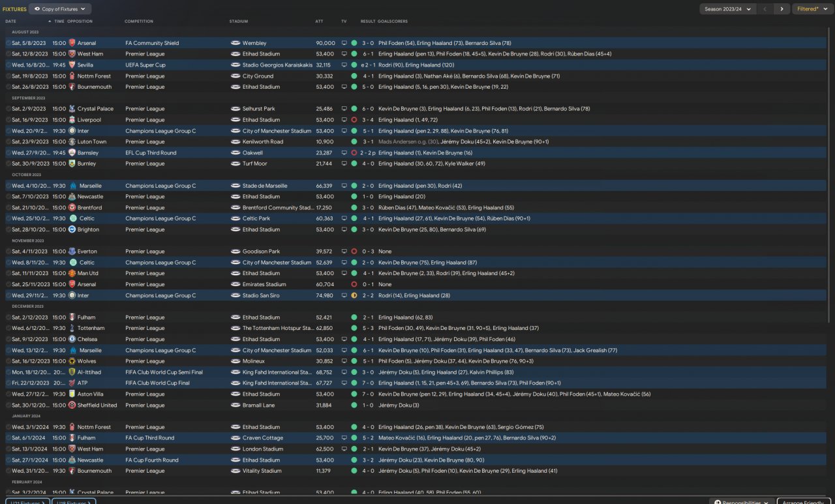Open the 0 - 3 result against Everton
The image size is (835, 504).
(369, 252)
